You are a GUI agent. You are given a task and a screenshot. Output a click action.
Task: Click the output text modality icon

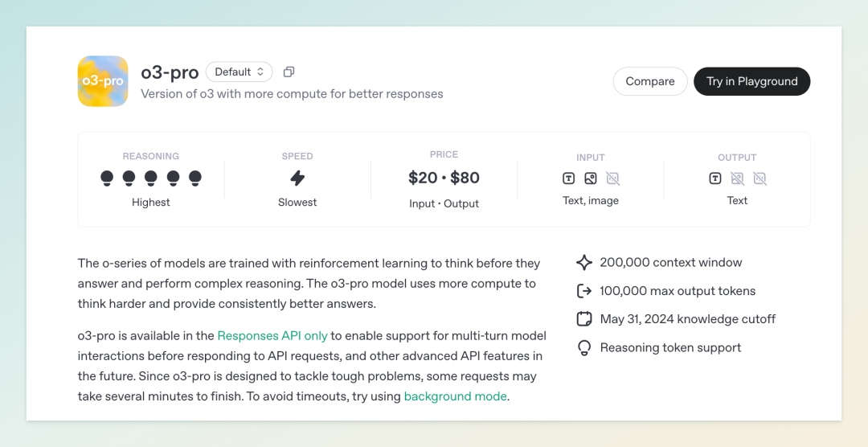point(715,178)
